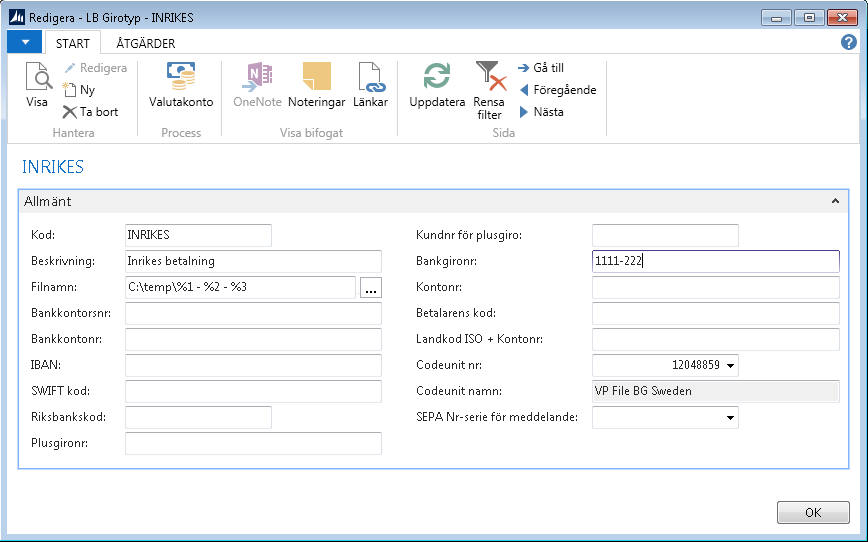Click the IBAN input field
868x542 pixels.
[x=254, y=365]
